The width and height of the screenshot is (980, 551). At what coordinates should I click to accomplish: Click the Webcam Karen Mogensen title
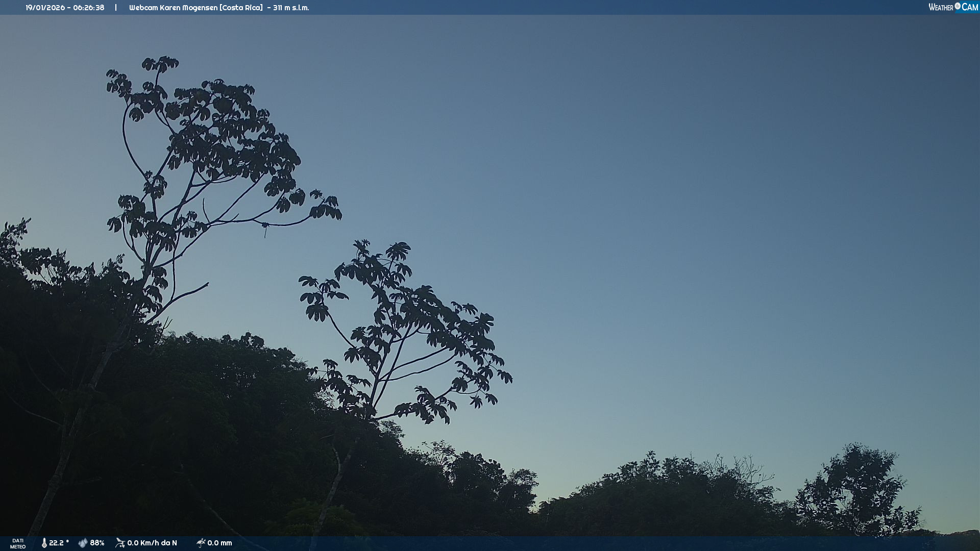tap(173, 8)
